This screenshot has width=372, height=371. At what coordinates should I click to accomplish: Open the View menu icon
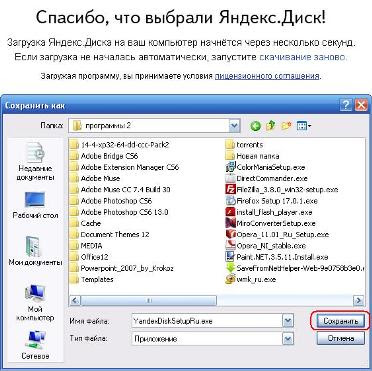click(303, 126)
